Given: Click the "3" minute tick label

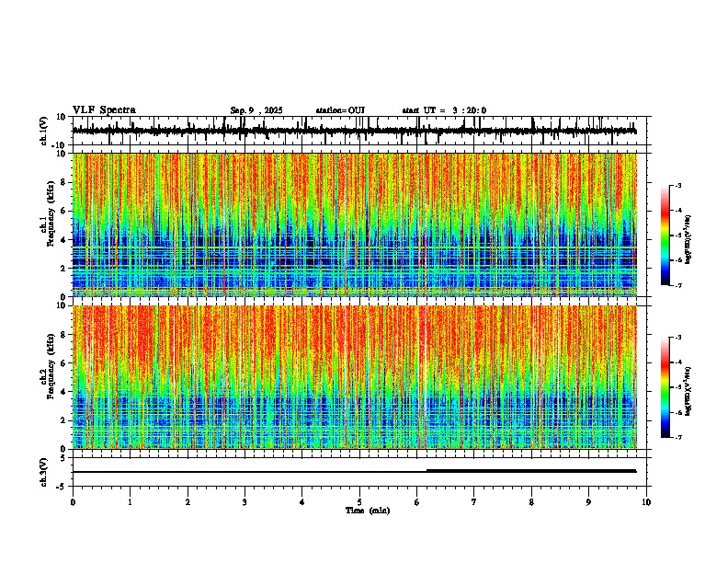Looking at the screenshot, I should pyautogui.click(x=245, y=502).
